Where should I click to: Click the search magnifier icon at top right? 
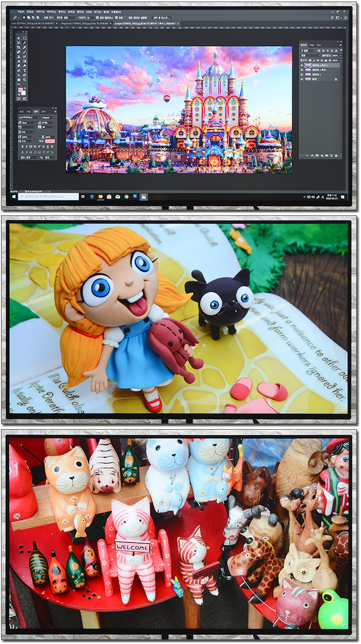coord(332,18)
